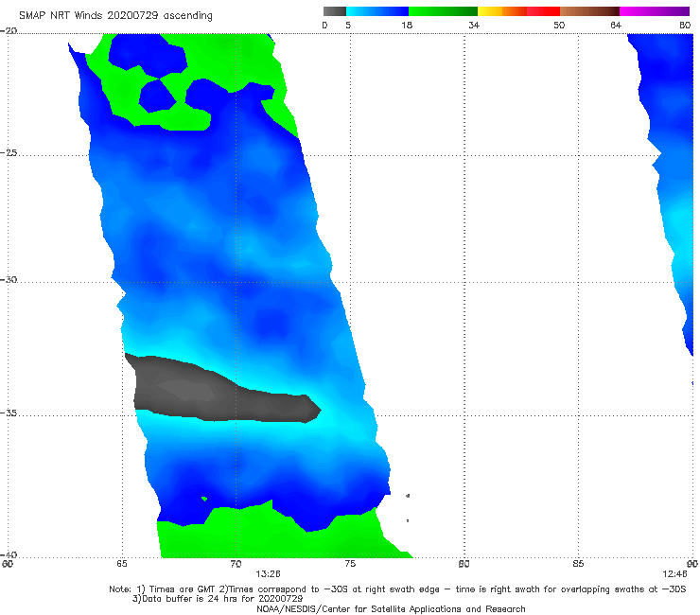This screenshot has height=615, width=700.
Task: Click the swath time '12:46'
Action: 674,574
